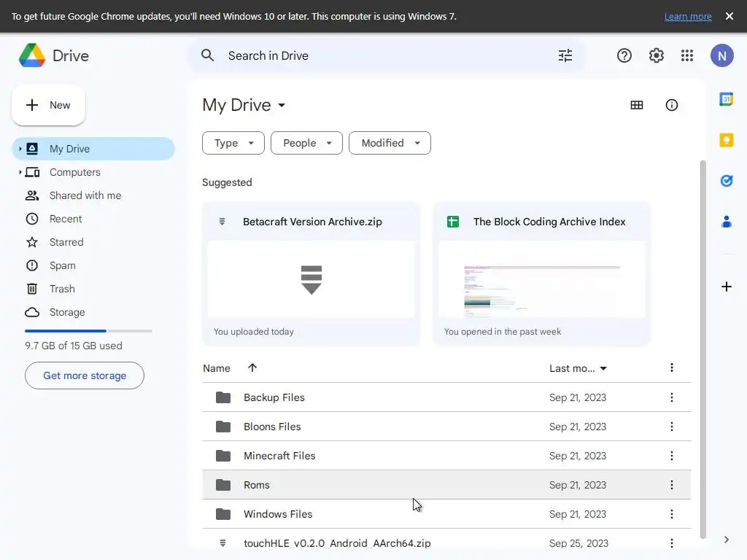This screenshot has height=560, width=747.
Task: Select My Drive in sidebar
Action: pos(93,149)
